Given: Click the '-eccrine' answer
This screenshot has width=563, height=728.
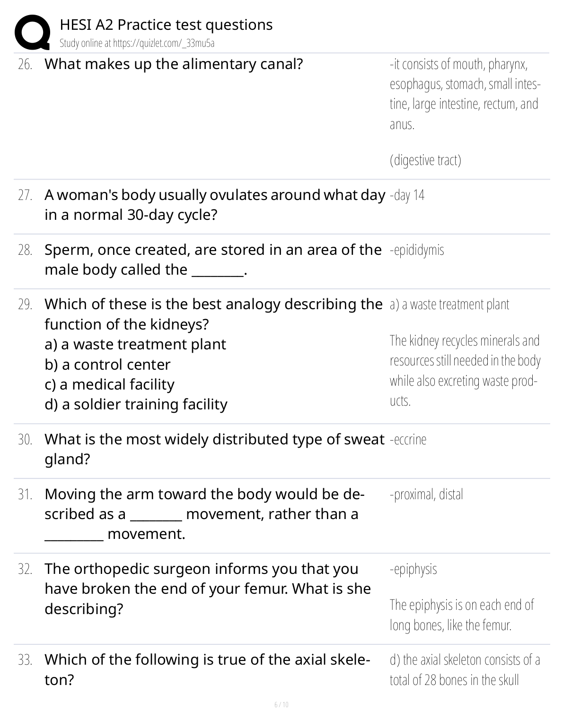Looking at the screenshot, I should coord(408,439).
